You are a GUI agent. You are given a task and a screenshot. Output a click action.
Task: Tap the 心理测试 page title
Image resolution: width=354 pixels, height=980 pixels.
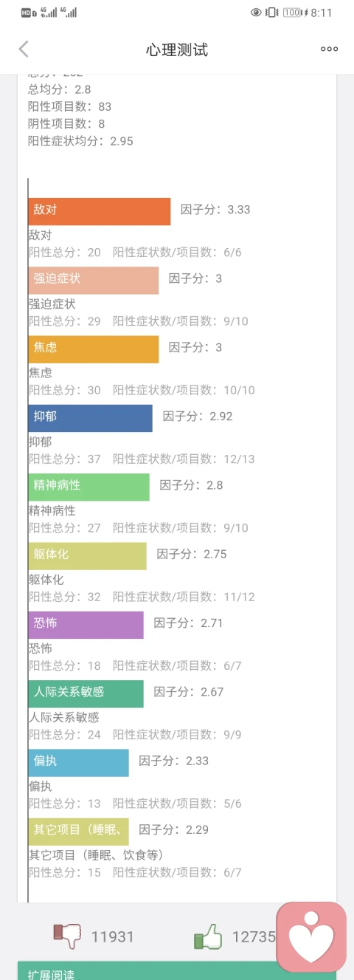177,50
